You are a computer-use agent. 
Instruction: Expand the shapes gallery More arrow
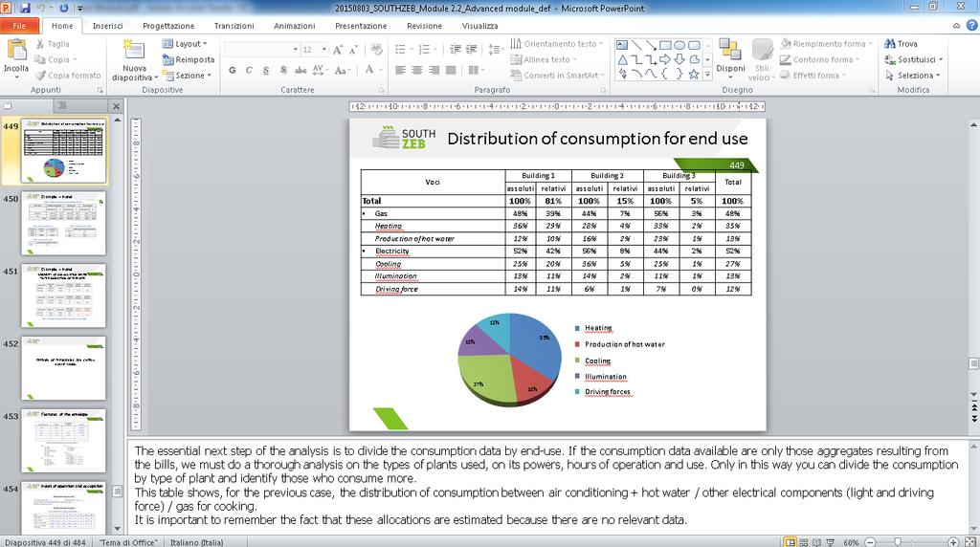(707, 75)
